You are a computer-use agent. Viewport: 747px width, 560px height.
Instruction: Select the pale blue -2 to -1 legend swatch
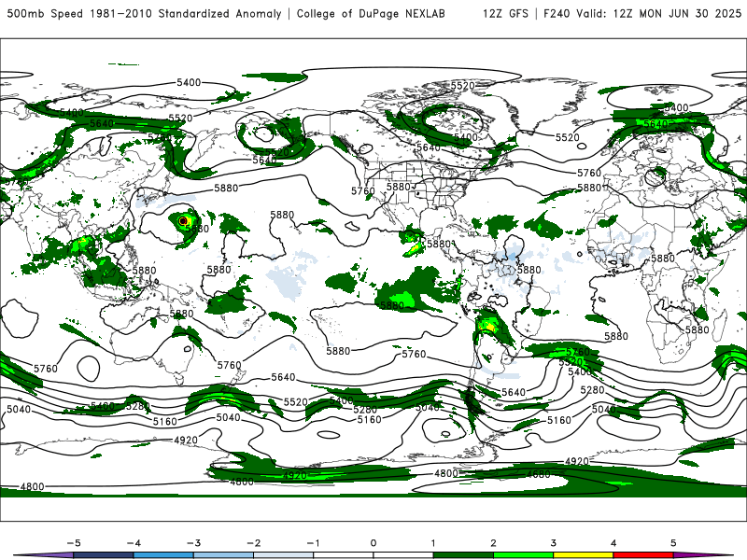coord(284,555)
